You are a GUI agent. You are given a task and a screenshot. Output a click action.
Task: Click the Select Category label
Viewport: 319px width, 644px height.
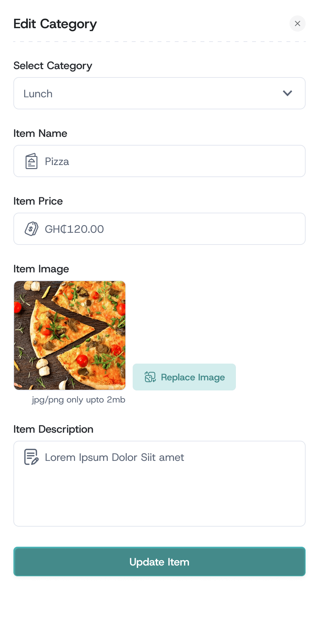point(53,66)
